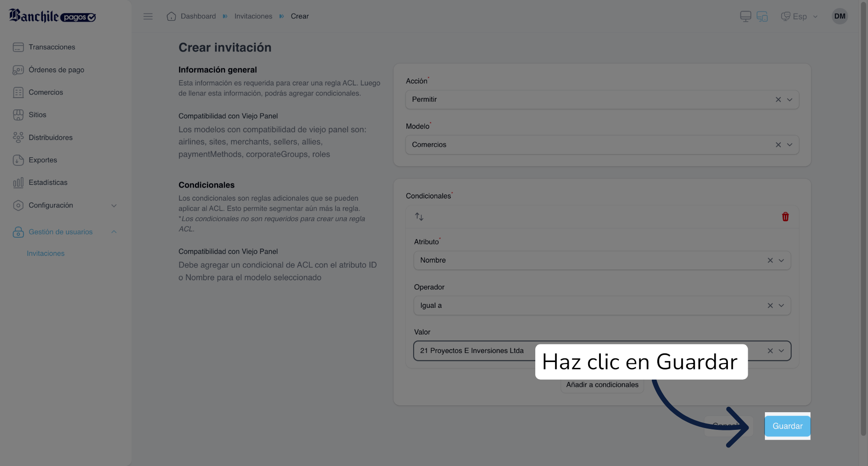Clear the Nombre selection in Atributo
The height and width of the screenshot is (466, 868).
pyautogui.click(x=770, y=260)
